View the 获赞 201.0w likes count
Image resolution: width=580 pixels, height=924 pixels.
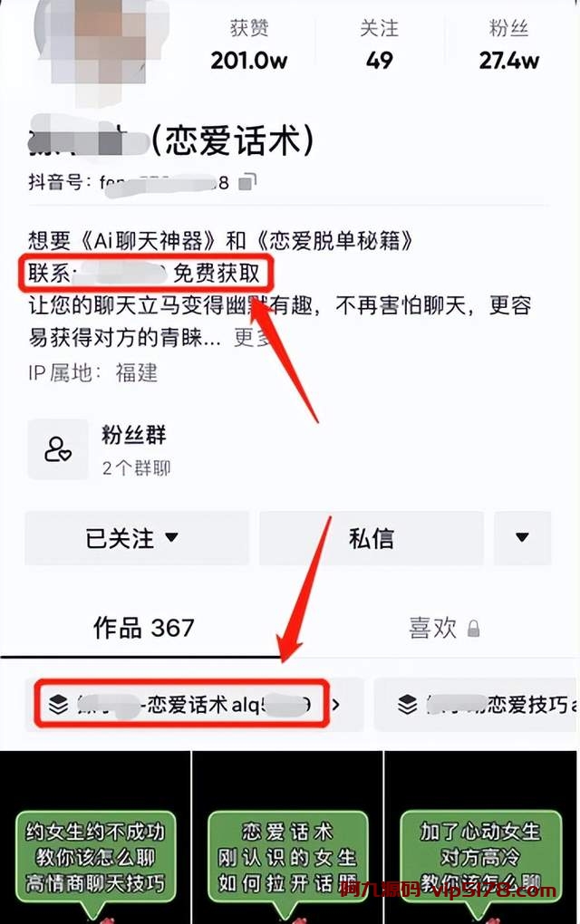249,44
